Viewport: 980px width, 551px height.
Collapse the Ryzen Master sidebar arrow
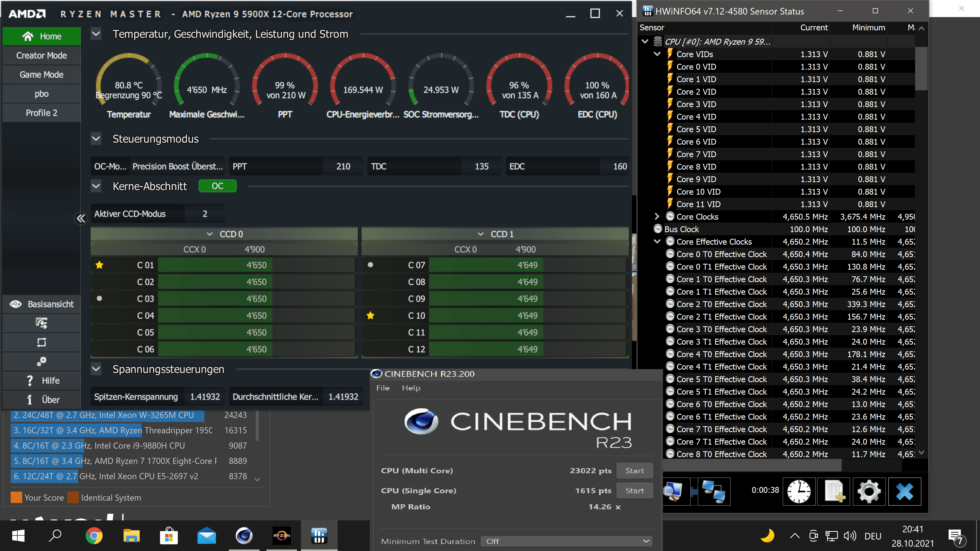tap(81, 218)
